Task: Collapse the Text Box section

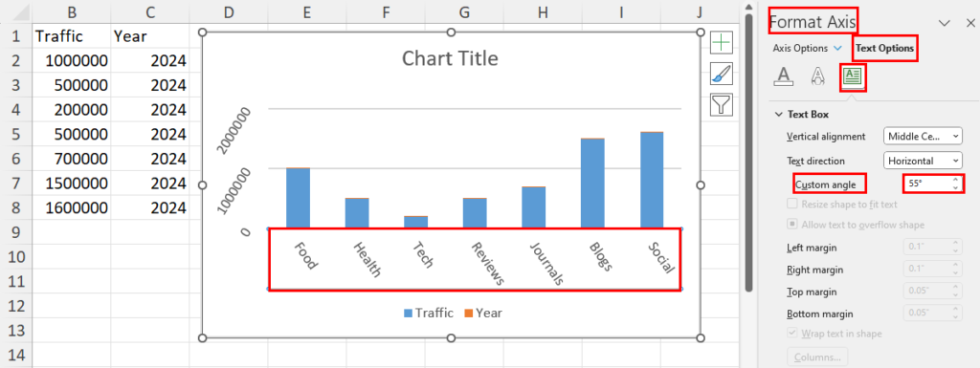Action: [x=779, y=114]
